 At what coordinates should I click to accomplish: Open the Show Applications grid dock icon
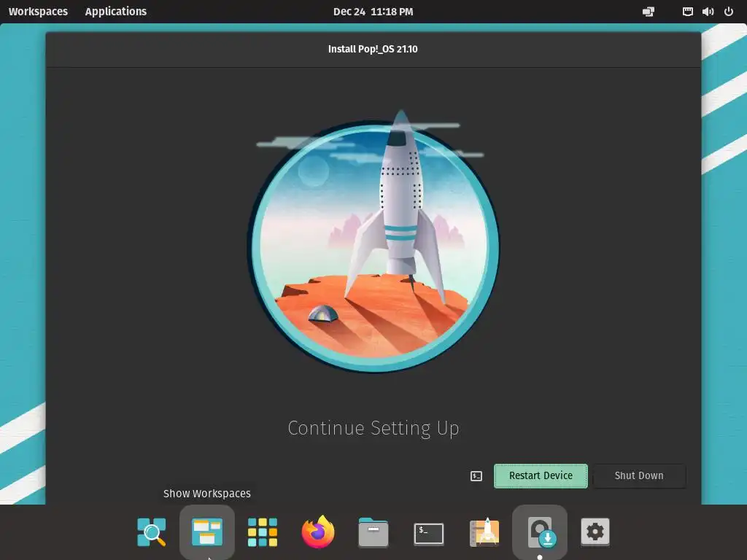[x=263, y=532]
